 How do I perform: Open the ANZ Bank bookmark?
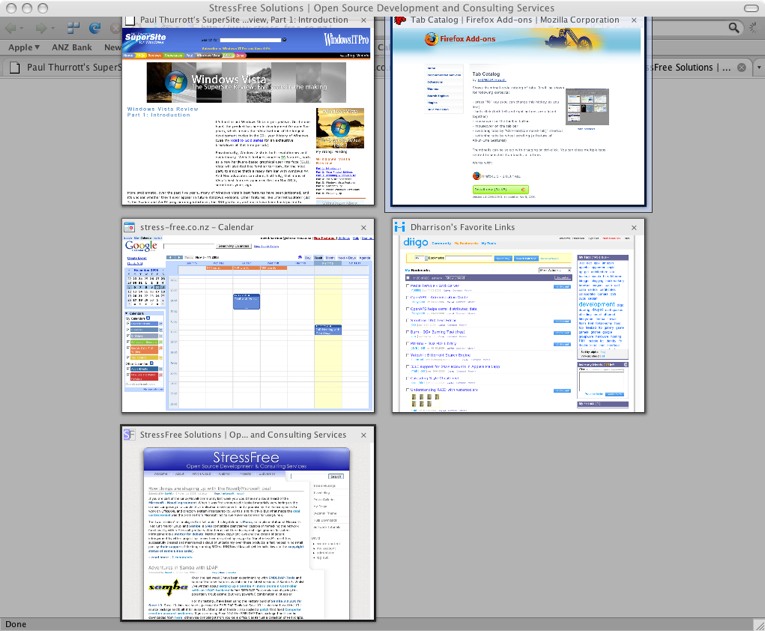point(72,47)
